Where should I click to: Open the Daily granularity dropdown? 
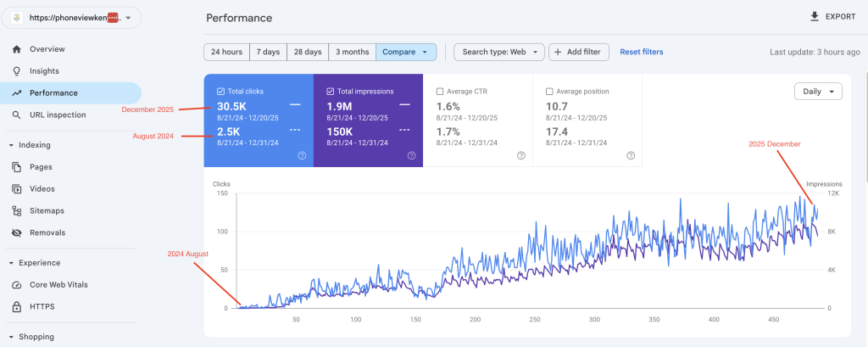[818, 92]
